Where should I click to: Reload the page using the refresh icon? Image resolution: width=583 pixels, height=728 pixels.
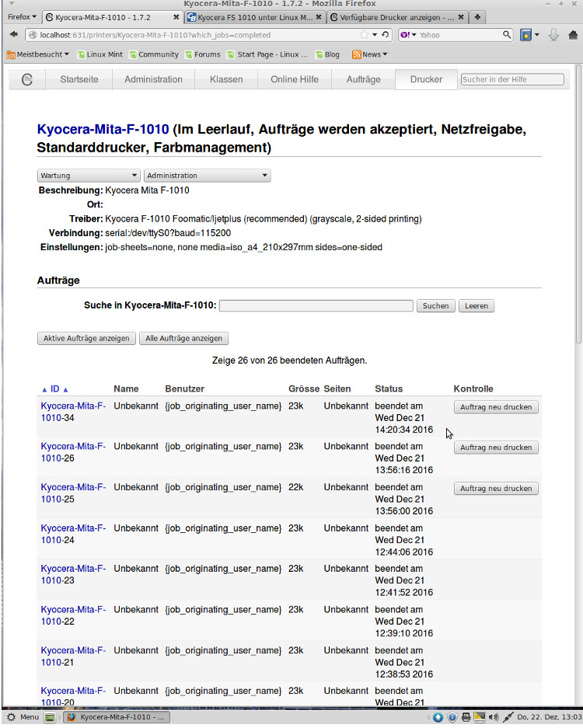[385, 35]
